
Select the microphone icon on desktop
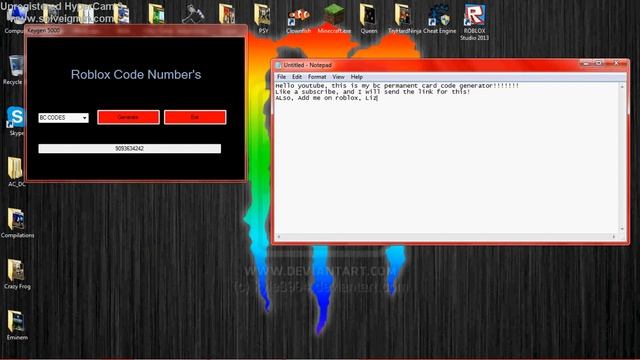(x=192, y=14)
